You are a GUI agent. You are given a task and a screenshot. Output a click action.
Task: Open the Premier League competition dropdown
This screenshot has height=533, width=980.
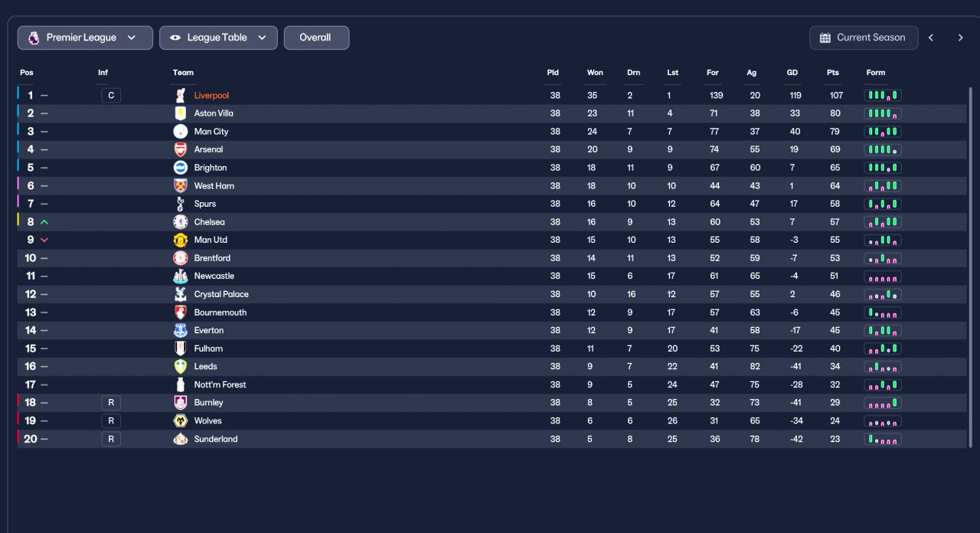[x=85, y=38]
